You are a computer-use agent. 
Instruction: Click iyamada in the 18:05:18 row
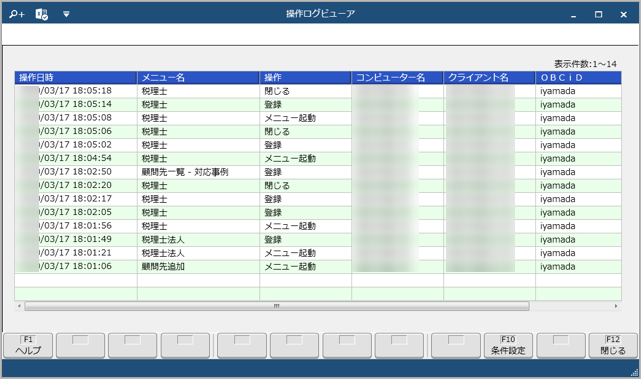click(x=558, y=91)
